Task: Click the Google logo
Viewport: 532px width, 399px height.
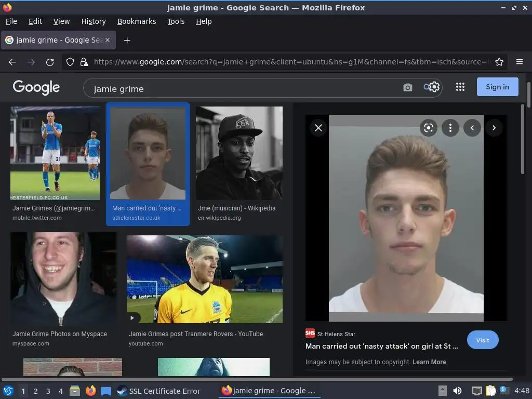Action: 36,87
